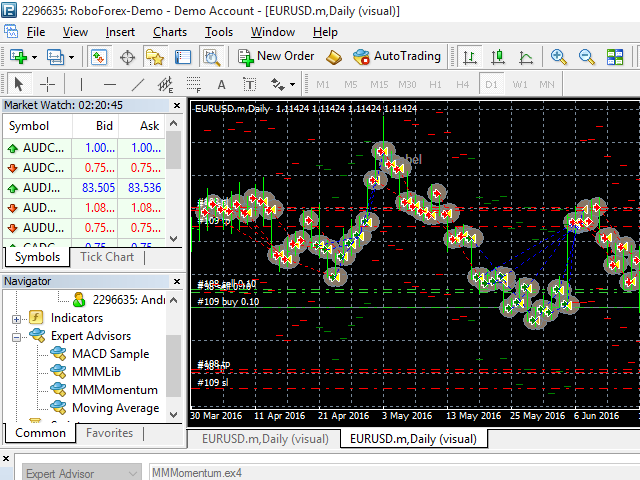Switch to the Tick Chart tab

click(x=106, y=257)
